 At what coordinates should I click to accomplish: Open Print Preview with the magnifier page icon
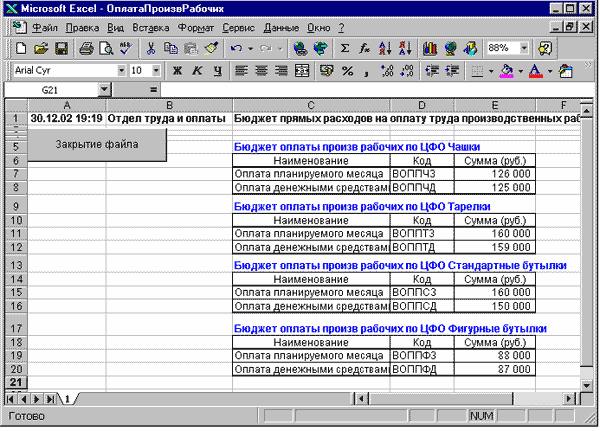[106, 48]
